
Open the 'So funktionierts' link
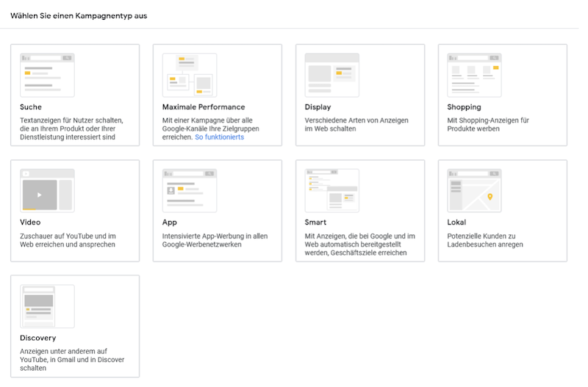coord(219,137)
